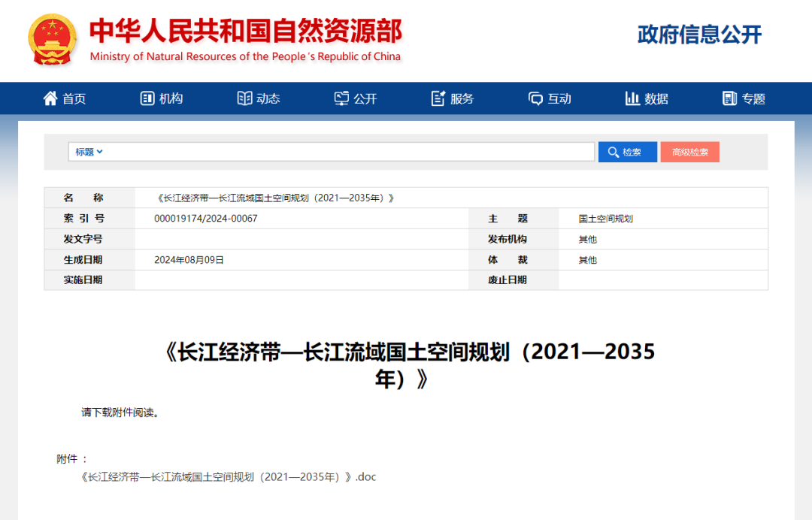Click the home icon beside 首页
Image resolution: width=812 pixels, height=520 pixels.
(x=50, y=98)
